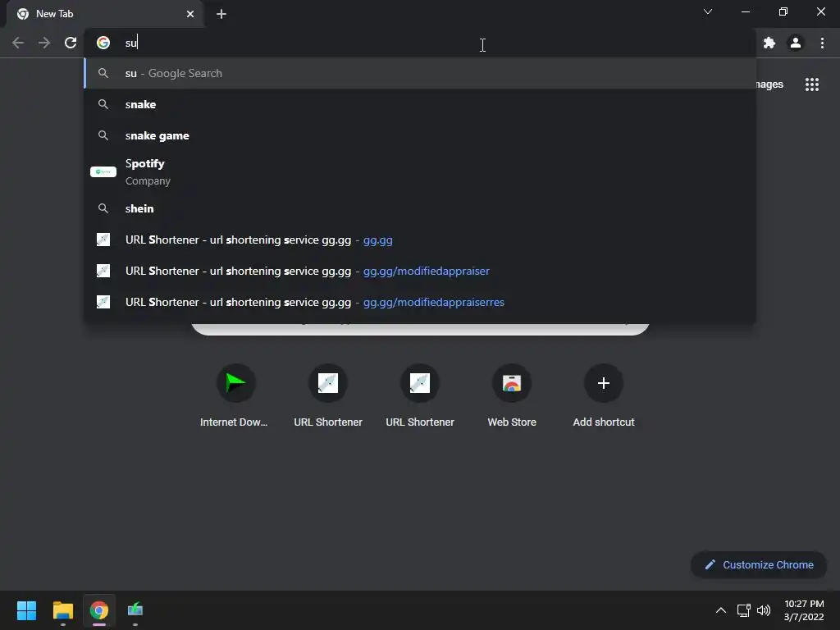
Task: Close the New Tab tab
Action: click(190, 14)
